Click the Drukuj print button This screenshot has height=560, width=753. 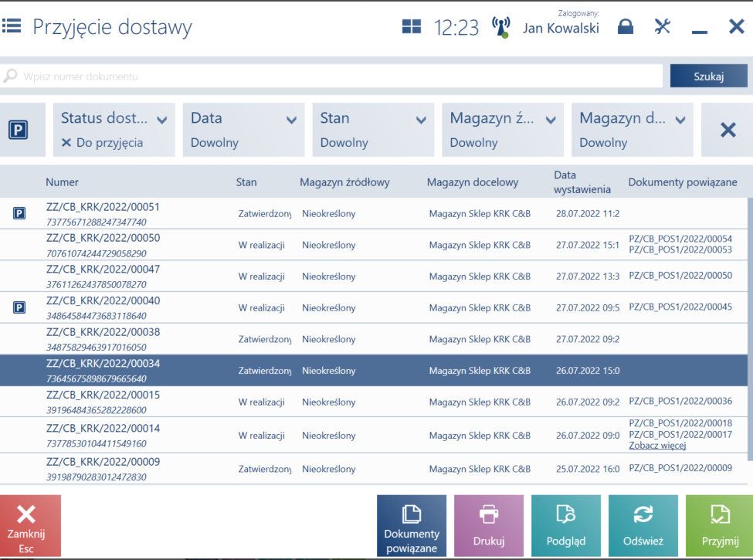tap(489, 526)
